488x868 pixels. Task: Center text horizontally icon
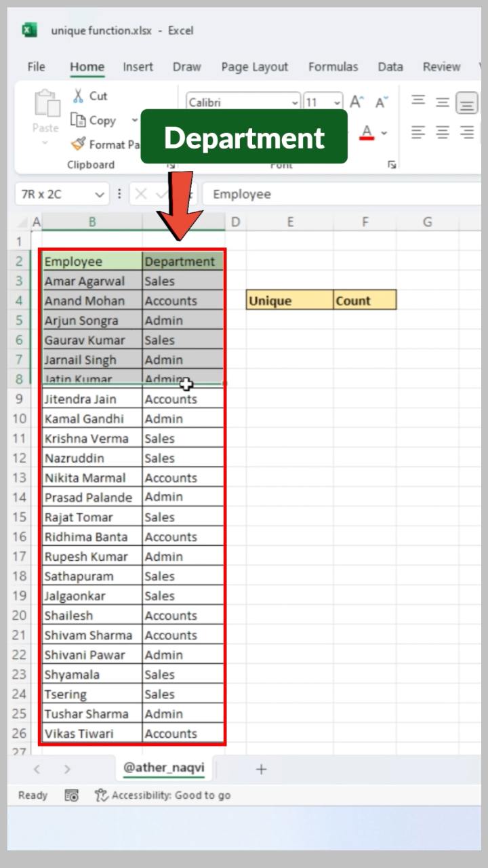(x=443, y=132)
